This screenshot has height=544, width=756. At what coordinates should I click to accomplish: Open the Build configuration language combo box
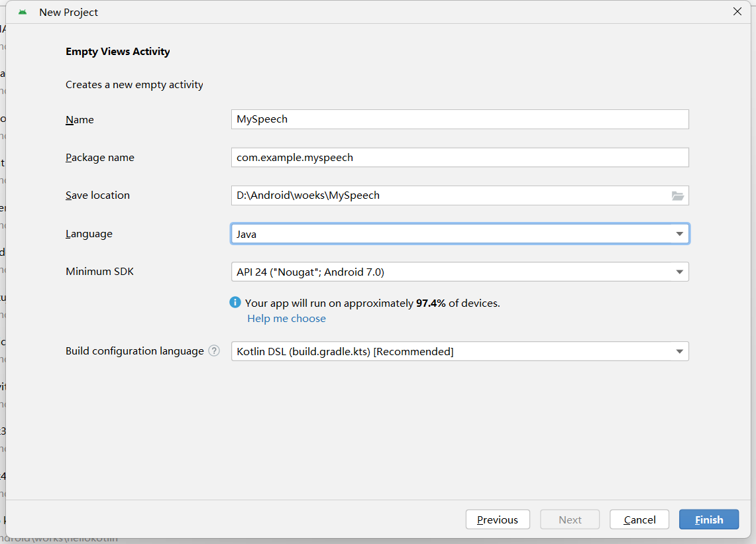click(460, 351)
